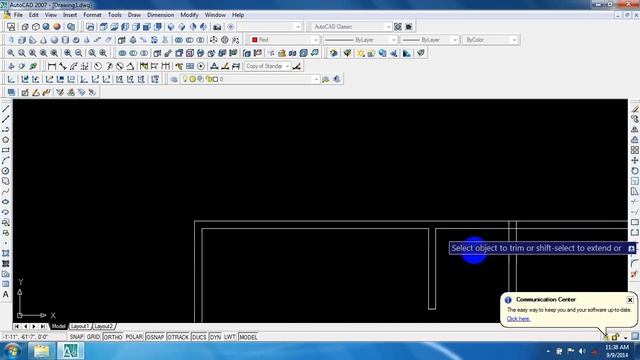Image resolution: width=640 pixels, height=360 pixels.
Task: Select the Mirror tool in Modify toolbar
Action: (x=635, y=130)
